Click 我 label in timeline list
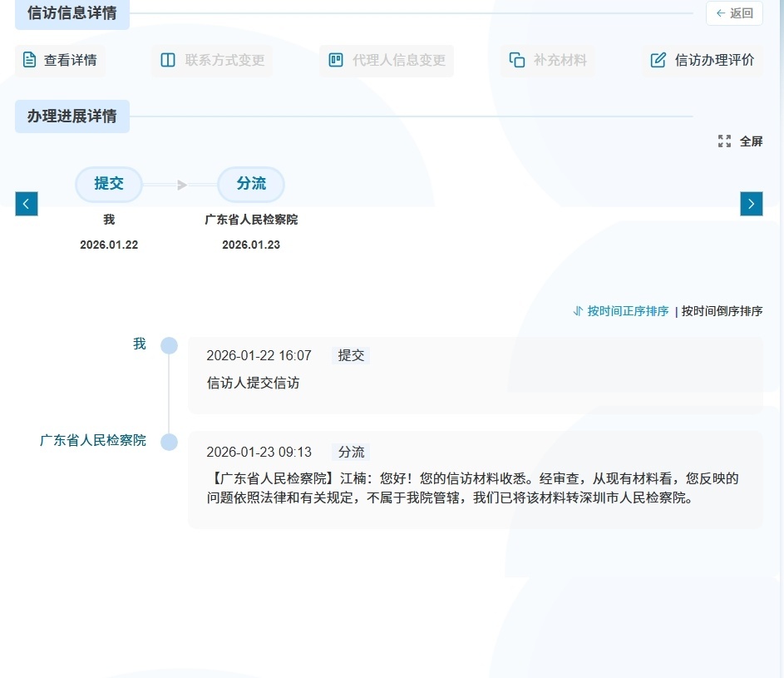 click(140, 344)
